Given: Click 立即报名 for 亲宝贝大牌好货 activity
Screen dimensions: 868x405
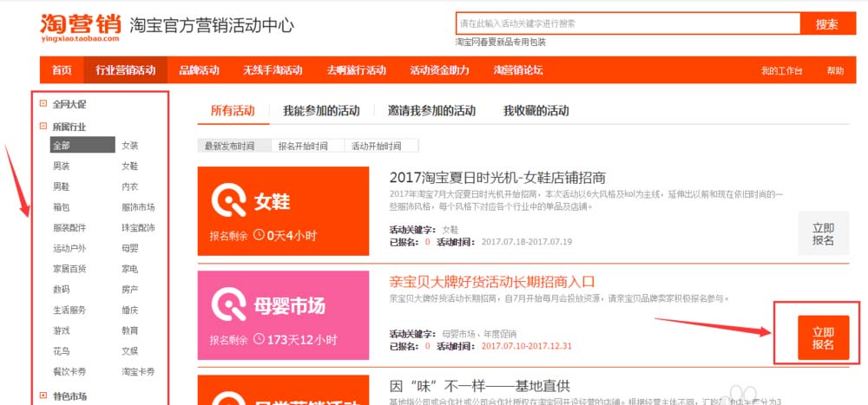Looking at the screenshot, I should coord(823,338).
